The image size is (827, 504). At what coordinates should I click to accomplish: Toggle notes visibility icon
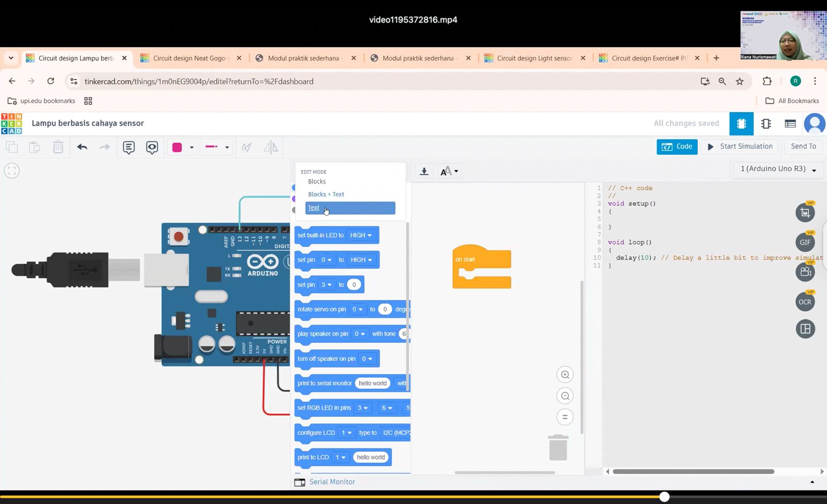(x=152, y=147)
